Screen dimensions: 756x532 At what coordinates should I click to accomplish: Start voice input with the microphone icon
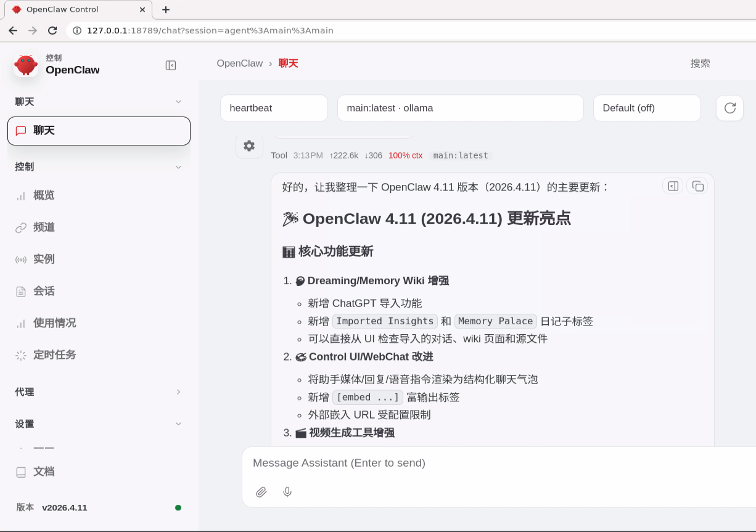(287, 492)
